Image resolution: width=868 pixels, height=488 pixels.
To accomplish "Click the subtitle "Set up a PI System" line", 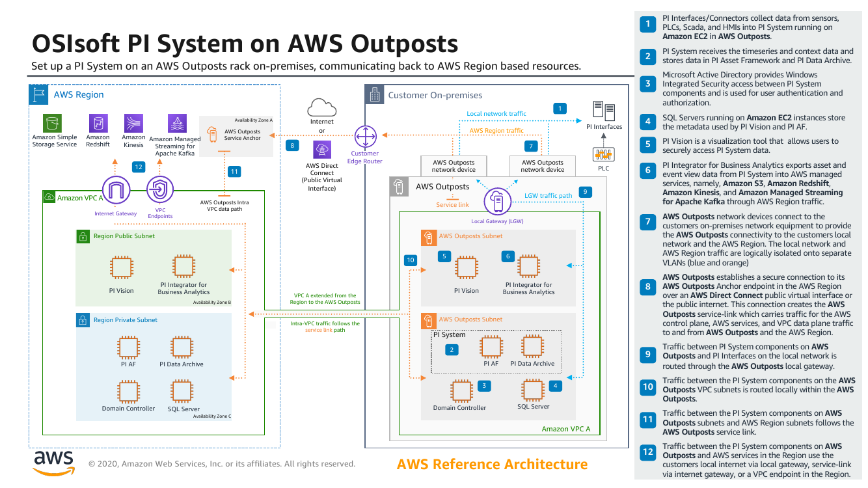I will click(x=306, y=66).
